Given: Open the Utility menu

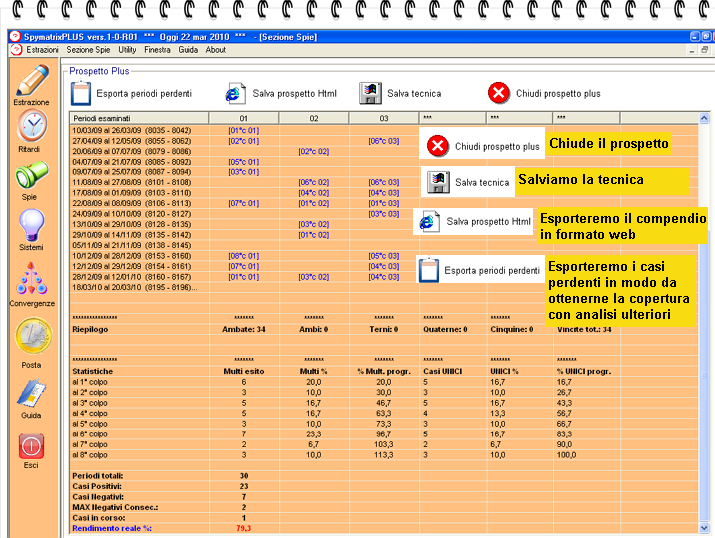Looking at the screenshot, I should [x=127, y=50].
